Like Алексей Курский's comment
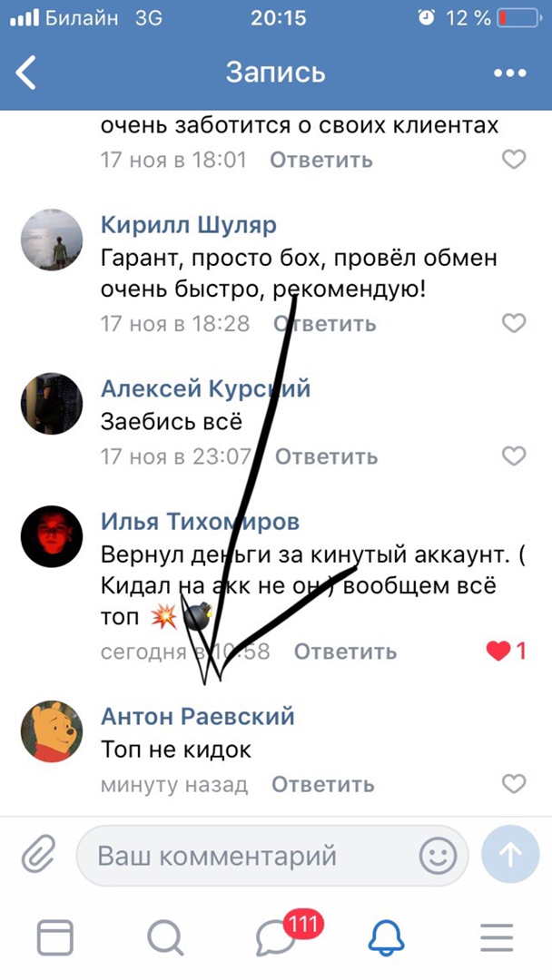Image resolution: width=552 pixels, height=980 pixels. coord(514,456)
